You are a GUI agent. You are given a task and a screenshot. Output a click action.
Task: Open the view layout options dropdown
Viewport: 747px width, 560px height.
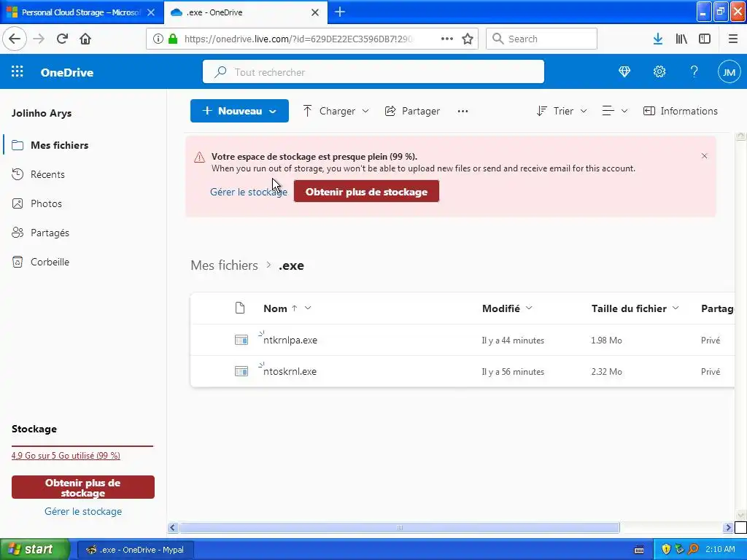coord(615,111)
